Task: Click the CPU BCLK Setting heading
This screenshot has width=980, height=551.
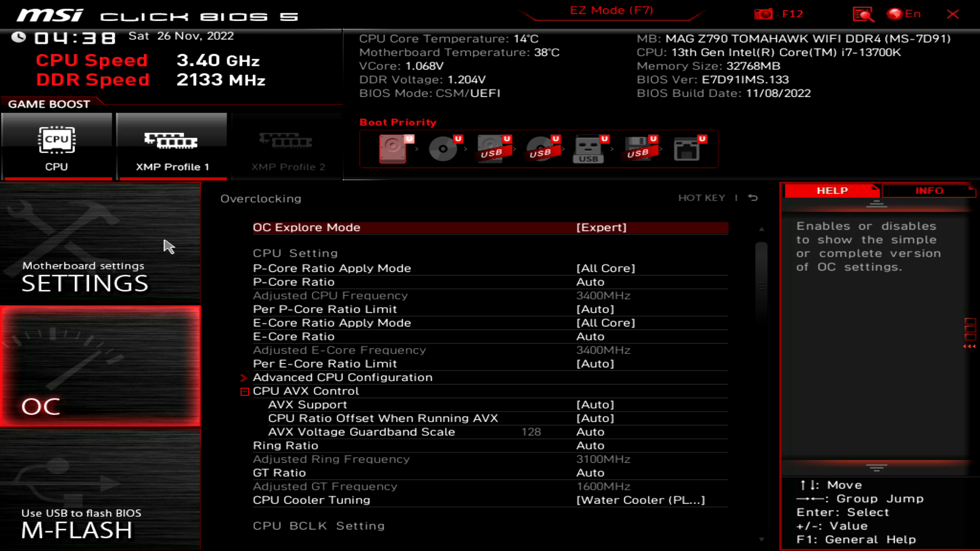Action: (x=318, y=526)
